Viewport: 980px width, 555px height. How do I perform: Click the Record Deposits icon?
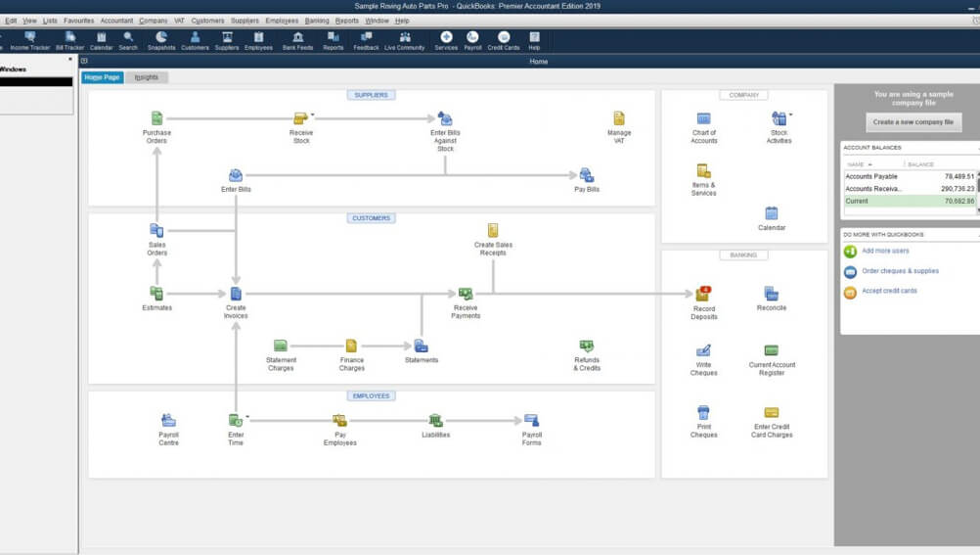703,294
